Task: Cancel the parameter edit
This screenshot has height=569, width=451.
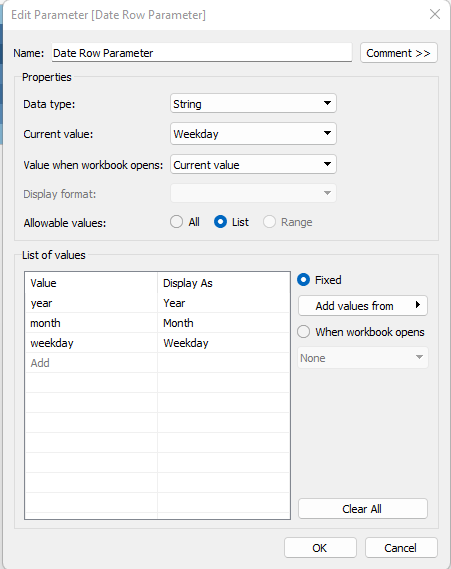Action: point(401,548)
